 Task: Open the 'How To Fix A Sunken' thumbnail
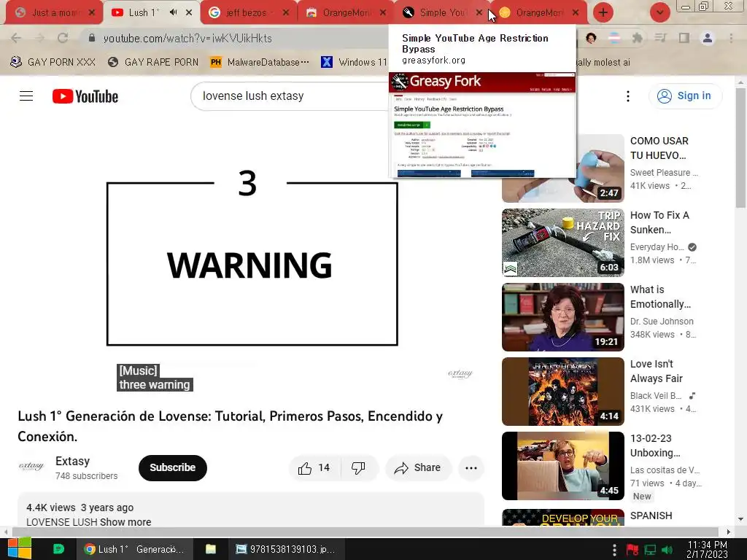[563, 242]
